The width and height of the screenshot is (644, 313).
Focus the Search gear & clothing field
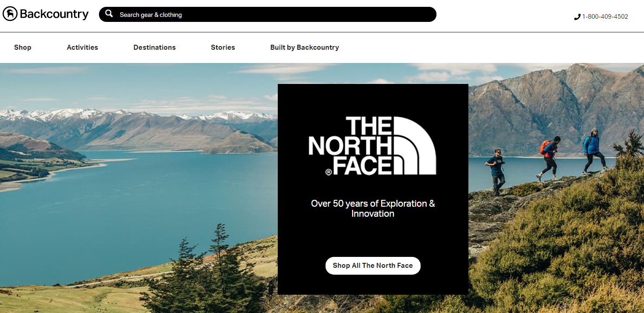tap(268, 14)
